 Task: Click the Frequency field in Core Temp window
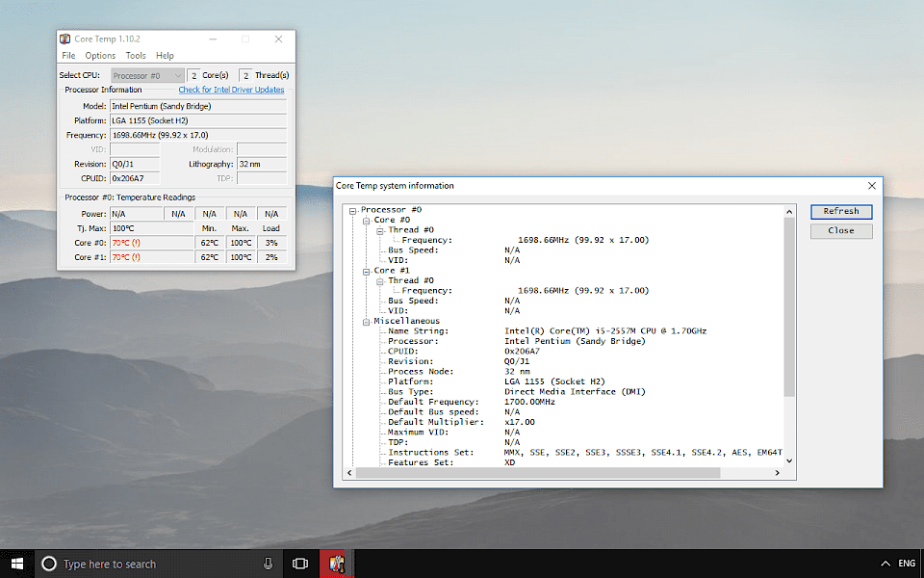(198, 135)
